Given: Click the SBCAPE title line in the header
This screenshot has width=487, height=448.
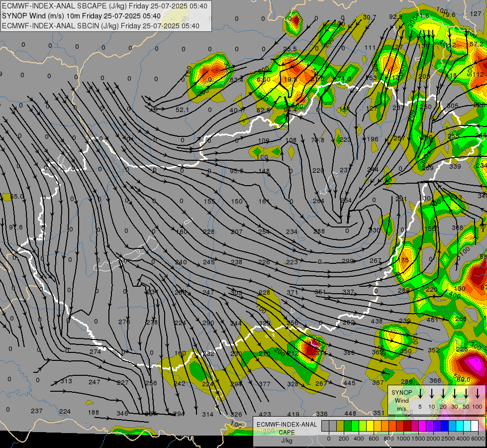Looking at the screenshot, I should [104, 6].
